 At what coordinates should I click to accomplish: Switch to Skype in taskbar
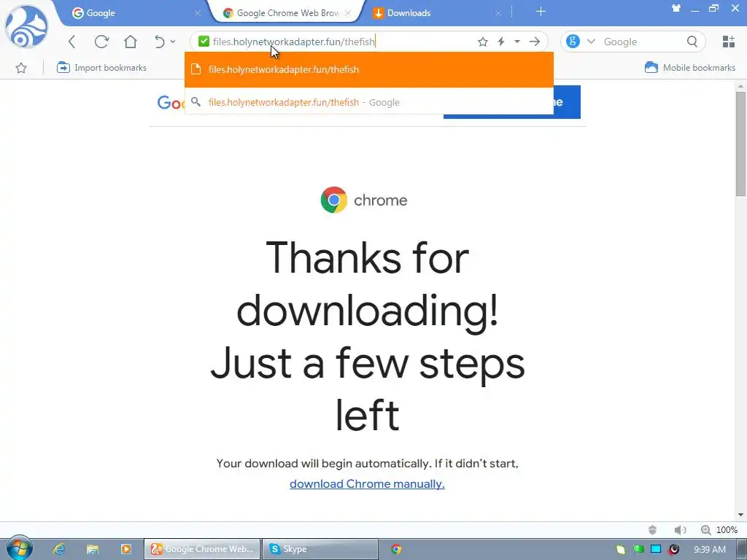(x=320, y=549)
